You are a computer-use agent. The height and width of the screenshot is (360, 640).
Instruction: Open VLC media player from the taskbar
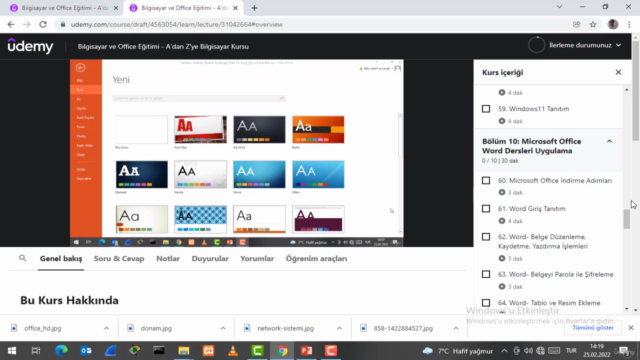(x=233, y=351)
